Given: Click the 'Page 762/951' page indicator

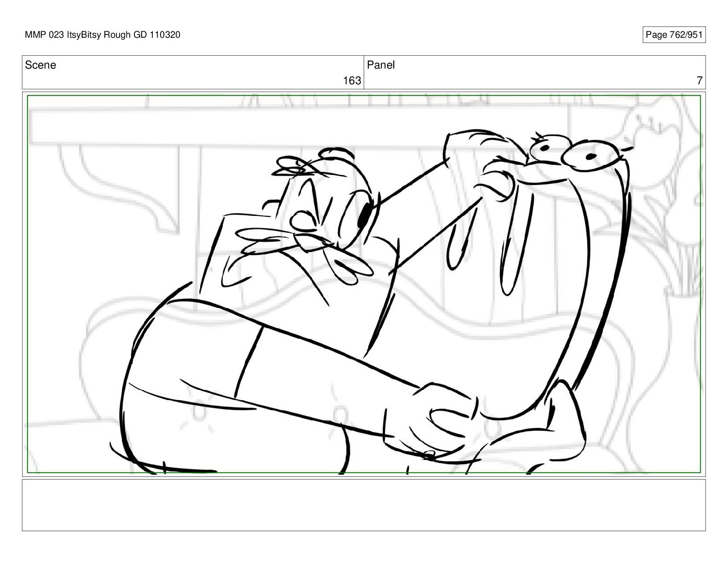Looking at the screenshot, I should point(674,35).
